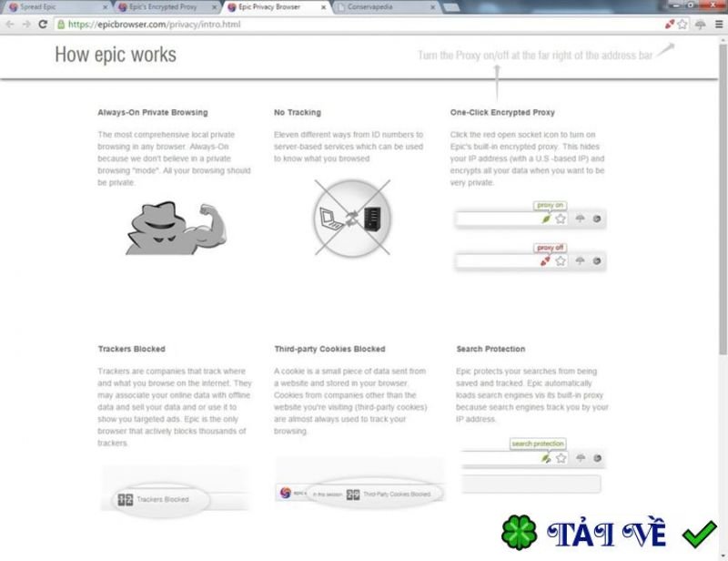728x561 pixels.
Task: Click the address bar URL field
Action: coord(358,25)
